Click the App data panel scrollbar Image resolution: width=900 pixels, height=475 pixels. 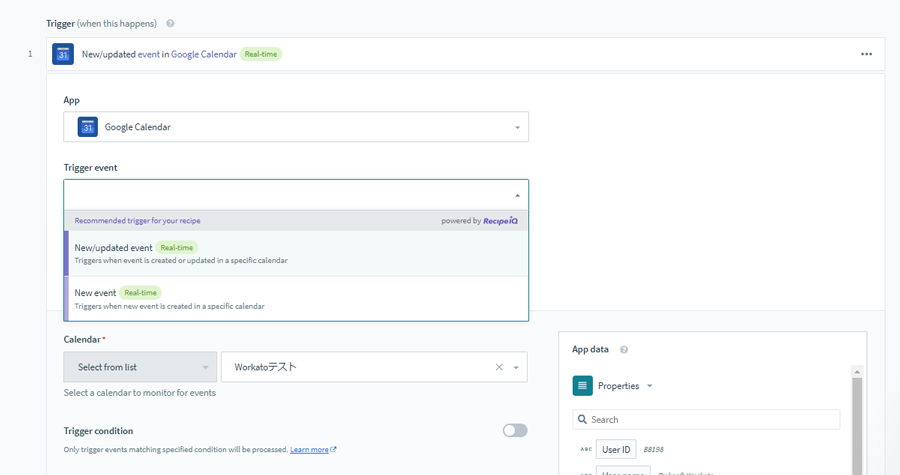(857, 425)
